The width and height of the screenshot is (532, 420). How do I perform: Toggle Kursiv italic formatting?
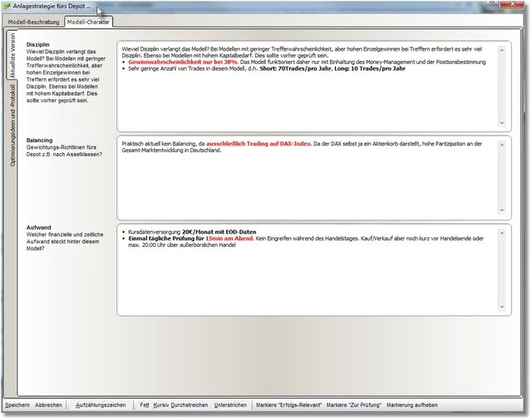tap(160, 405)
